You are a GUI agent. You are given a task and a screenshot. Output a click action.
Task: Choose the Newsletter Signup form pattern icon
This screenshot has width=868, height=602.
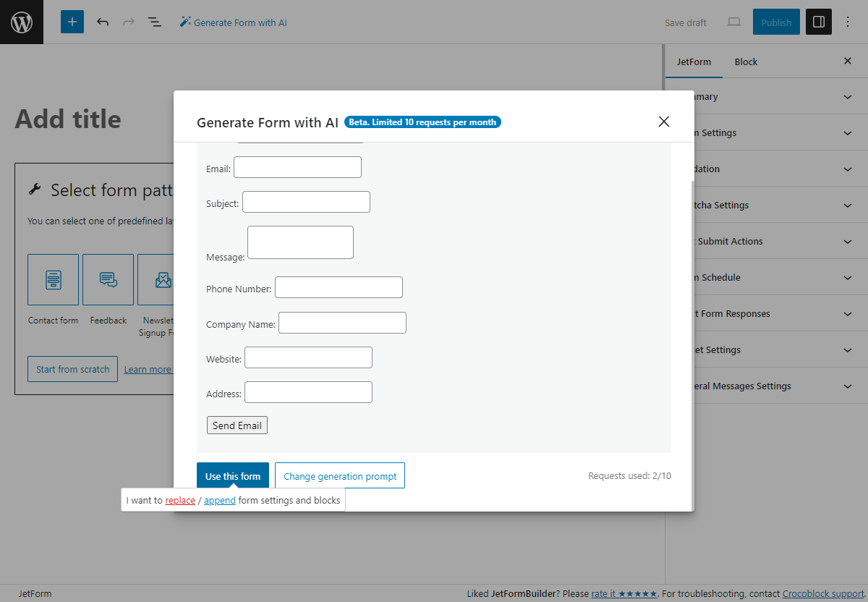161,279
